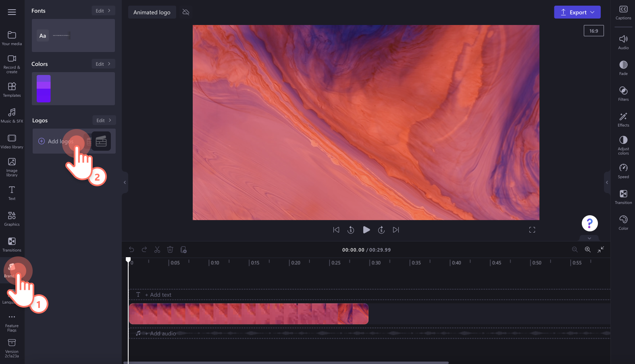Skip to the start of video
This screenshot has width=635, height=364.
336,230
